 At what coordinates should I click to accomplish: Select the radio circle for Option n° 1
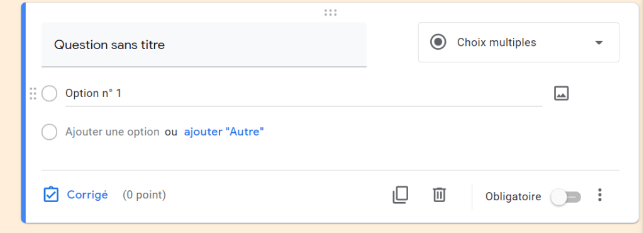(49, 93)
